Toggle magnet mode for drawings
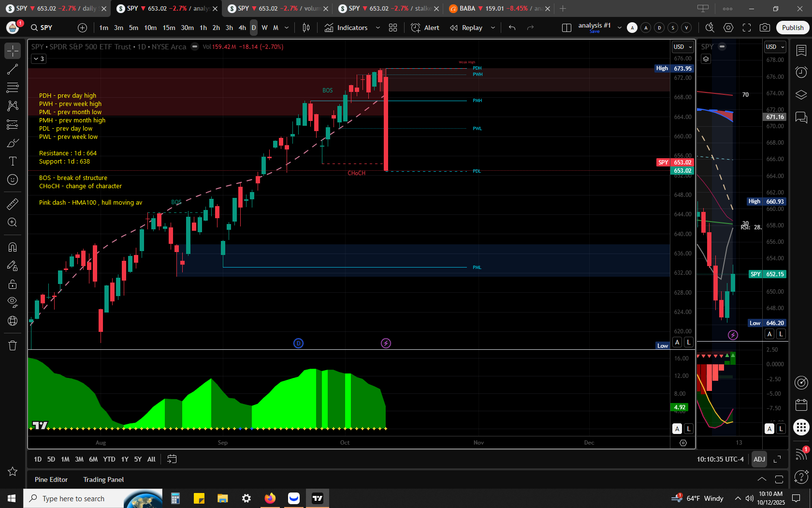This screenshot has height=508, width=812. click(x=13, y=247)
